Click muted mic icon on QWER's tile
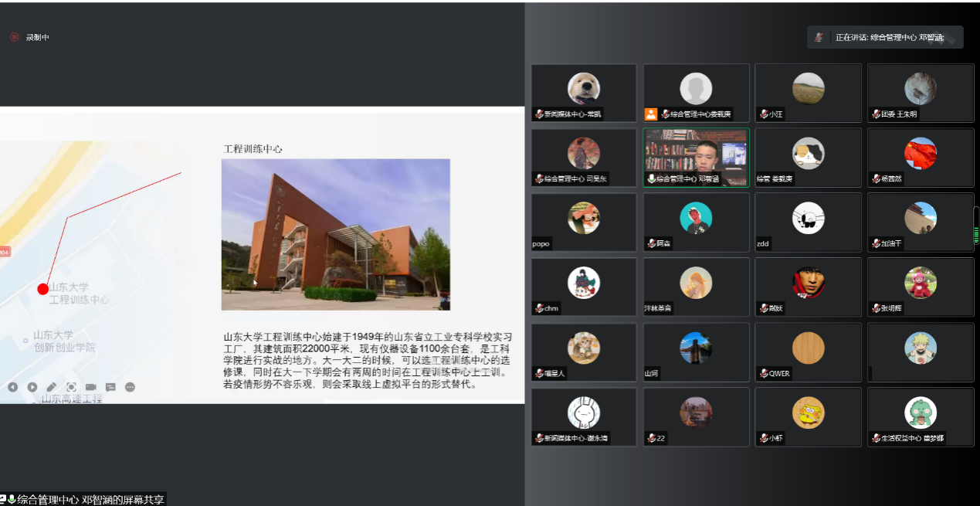This screenshot has height=506, width=980. (764, 374)
